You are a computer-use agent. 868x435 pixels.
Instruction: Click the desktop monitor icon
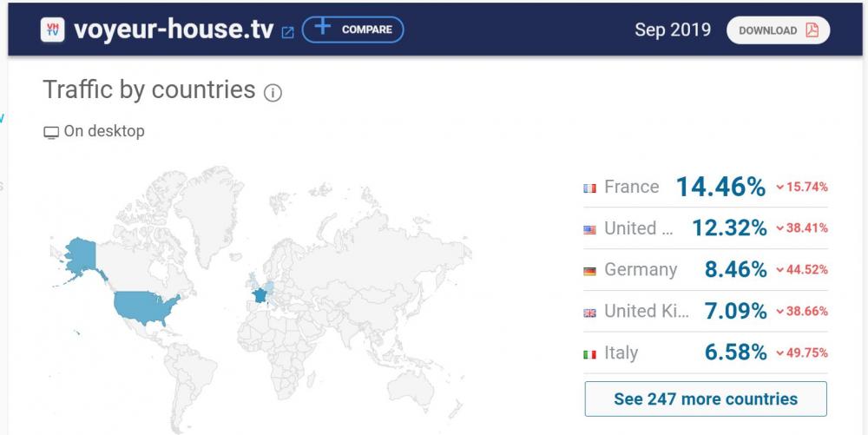click(51, 133)
